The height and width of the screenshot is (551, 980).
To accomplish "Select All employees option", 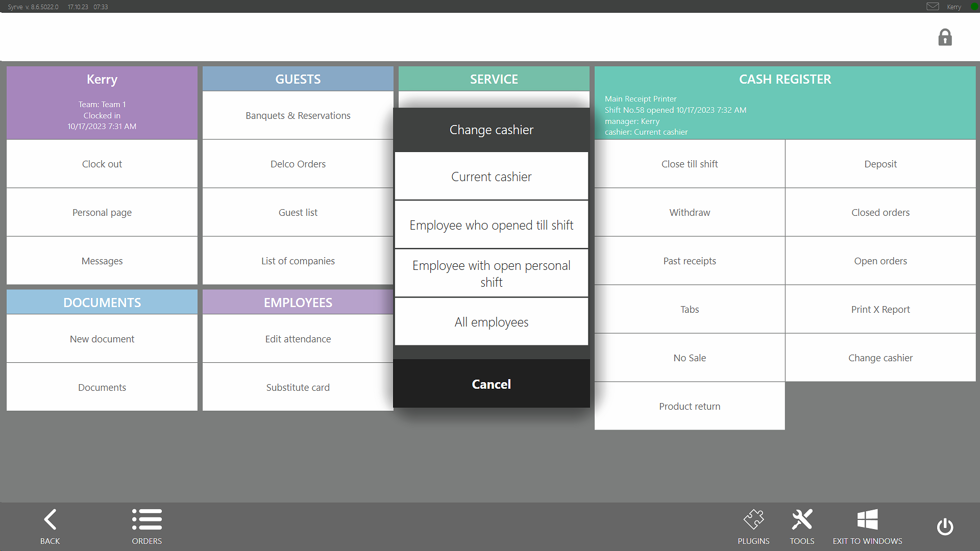I will click(491, 322).
